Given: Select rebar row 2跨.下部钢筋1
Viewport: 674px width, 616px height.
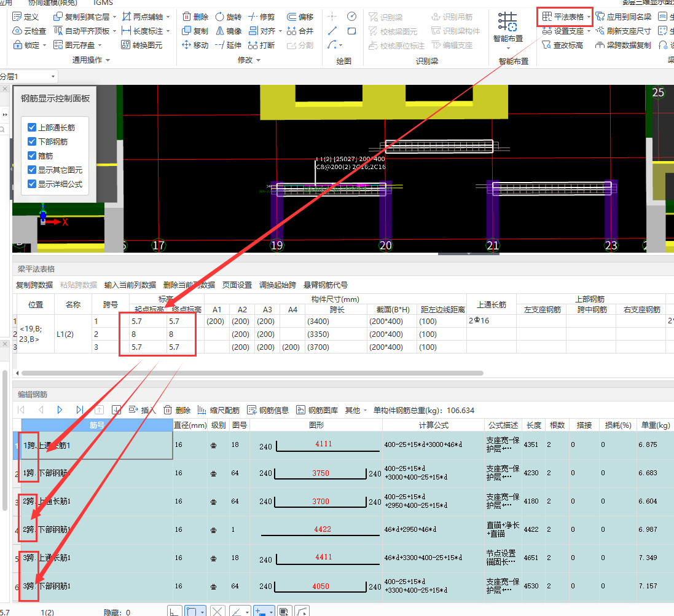Looking at the screenshot, I should click(x=97, y=529).
